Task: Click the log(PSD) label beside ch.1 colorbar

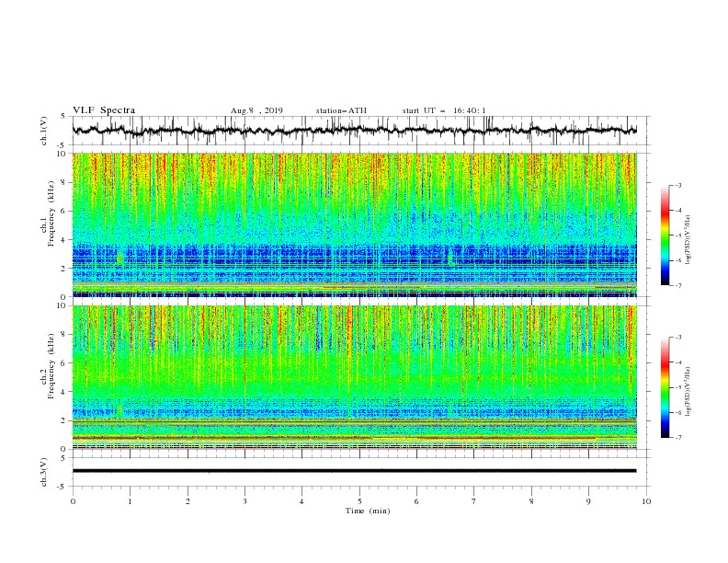Action: 688,240
